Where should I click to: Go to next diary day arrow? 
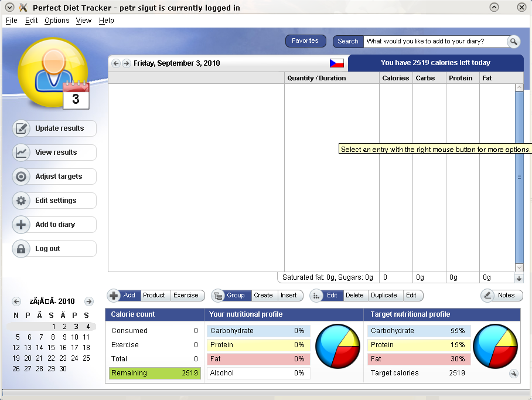126,63
